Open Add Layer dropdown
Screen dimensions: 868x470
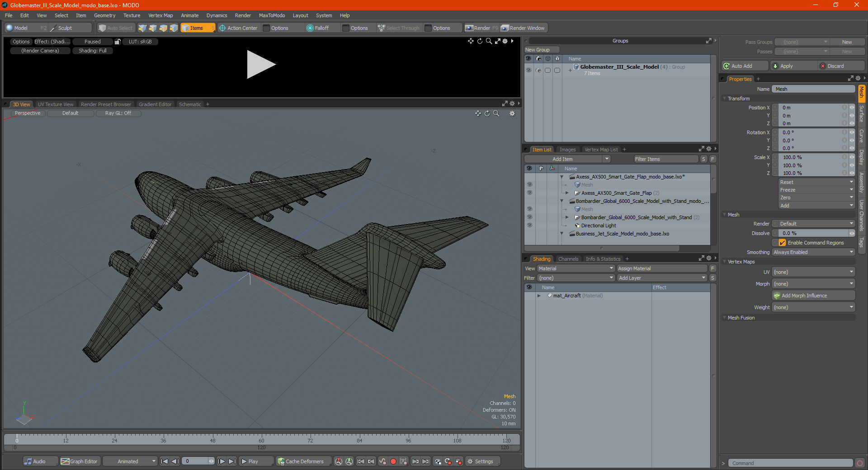[x=662, y=278]
